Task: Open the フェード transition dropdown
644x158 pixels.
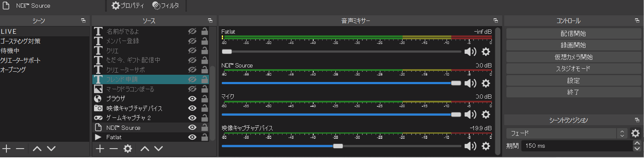Action: coord(567,133)
